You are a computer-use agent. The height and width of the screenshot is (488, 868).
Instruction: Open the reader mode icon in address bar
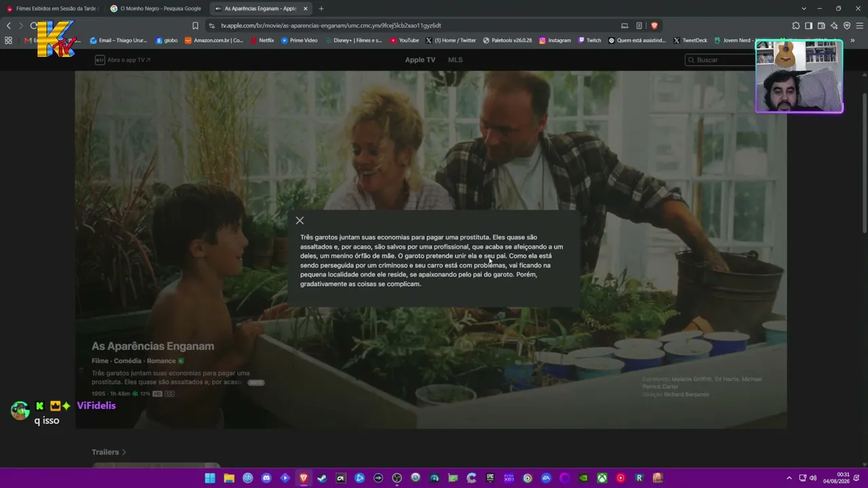[639, 26]
